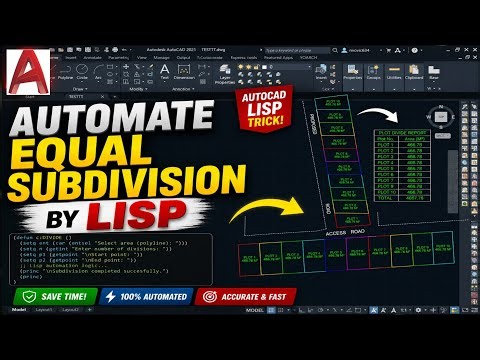Viewport: 480px width, 360px height.
Task: Click the Undo arrow in quick access toolbar
Action: pyautogui.click(x=124, y=50)
